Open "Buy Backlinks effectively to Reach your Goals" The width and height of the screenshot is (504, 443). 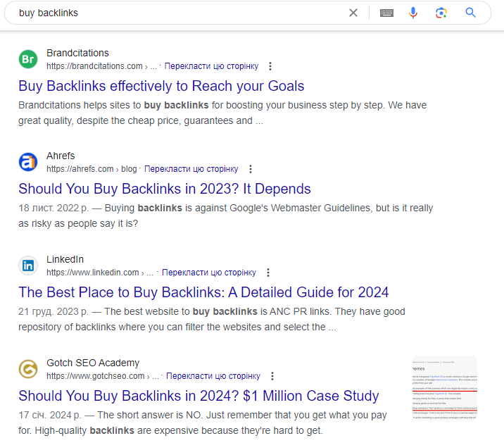161,86
